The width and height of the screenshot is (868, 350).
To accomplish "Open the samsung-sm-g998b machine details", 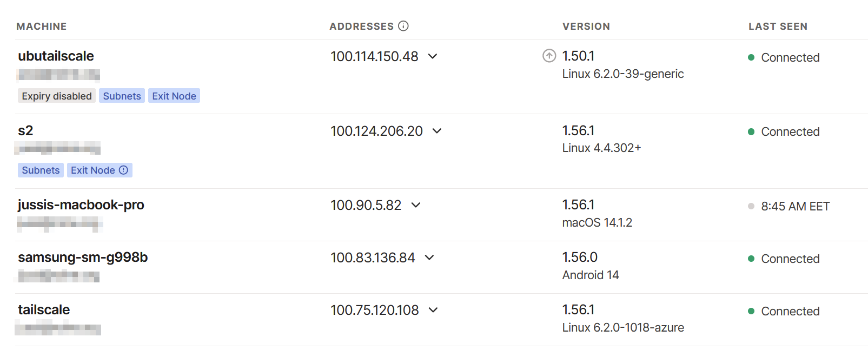I will click(83, 257).
